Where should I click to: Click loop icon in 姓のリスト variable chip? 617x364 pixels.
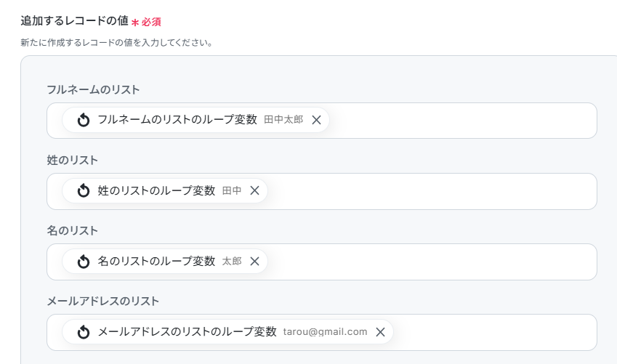point(83,190)
